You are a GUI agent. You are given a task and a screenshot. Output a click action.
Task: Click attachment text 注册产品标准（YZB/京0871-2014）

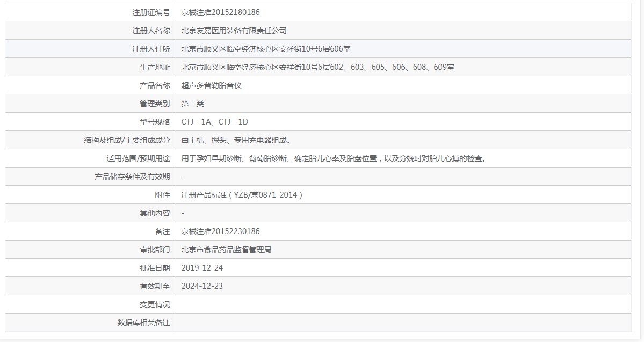242,195
